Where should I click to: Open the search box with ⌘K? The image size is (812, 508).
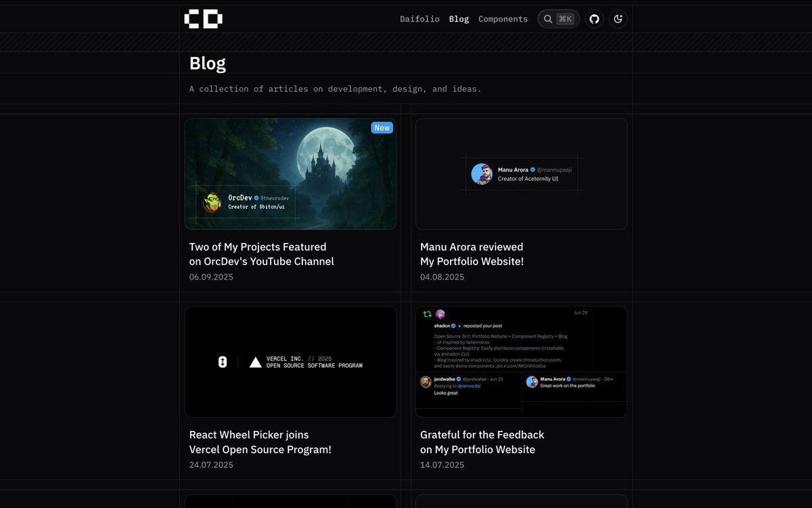(558, 19)
